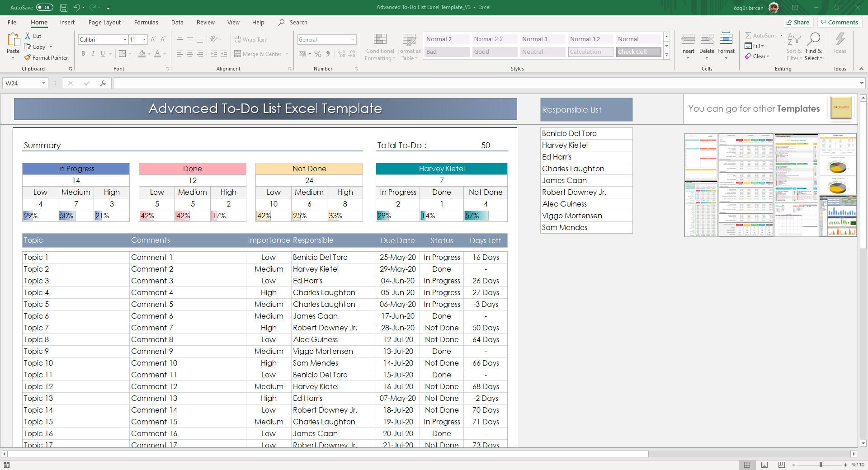Click the Share button
This screenshot has width=868, height=470.
(x=798, y=22)
